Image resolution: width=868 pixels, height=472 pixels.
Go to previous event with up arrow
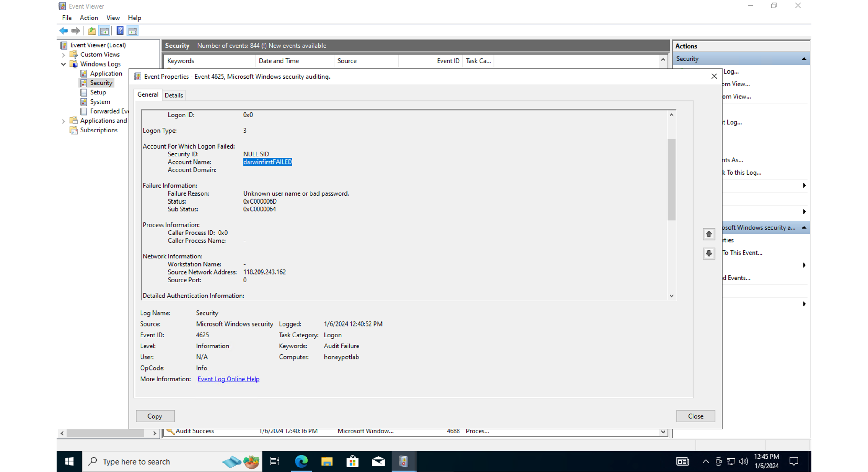coord(709,234)
